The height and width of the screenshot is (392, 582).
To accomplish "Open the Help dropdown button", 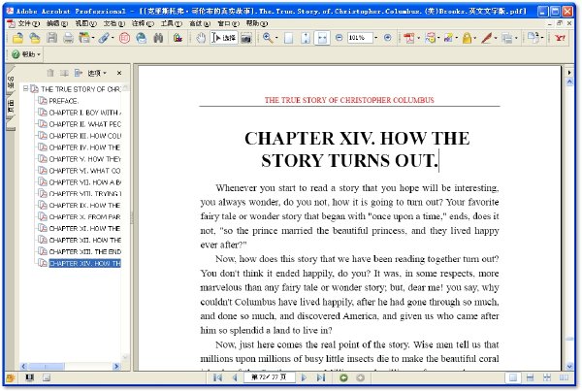I will [x=25, y=54].
